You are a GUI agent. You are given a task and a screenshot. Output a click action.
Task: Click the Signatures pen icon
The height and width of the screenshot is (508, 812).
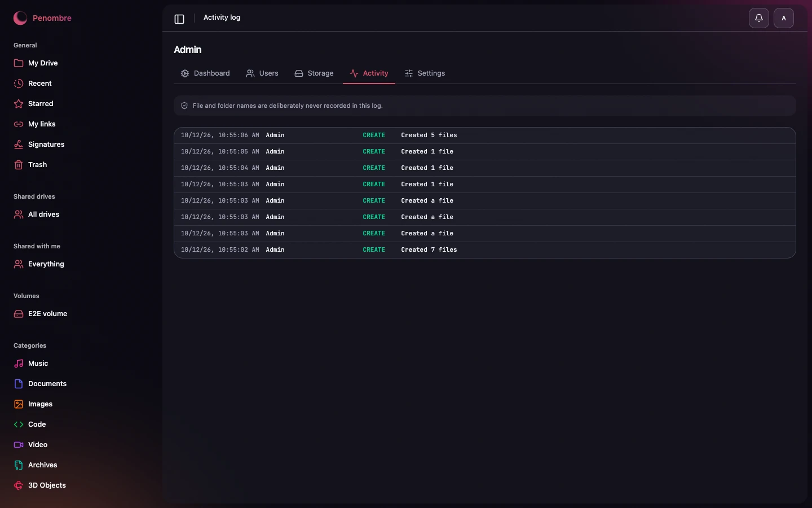19,144
